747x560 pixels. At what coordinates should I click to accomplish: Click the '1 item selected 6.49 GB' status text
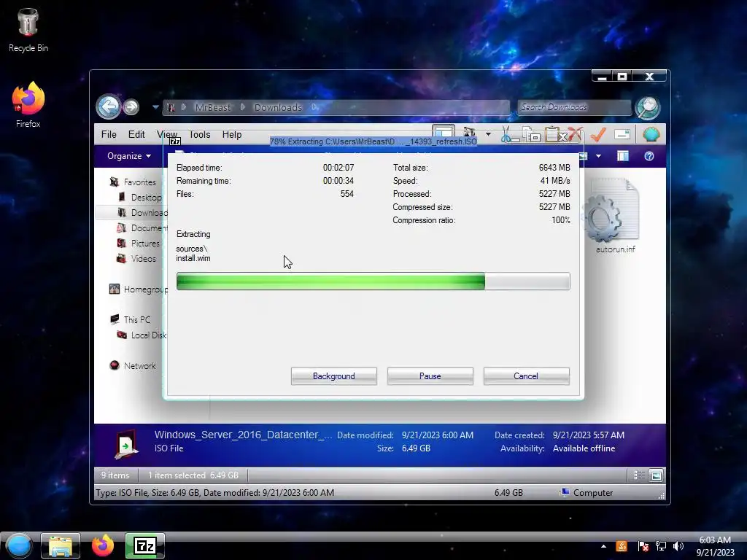click(193, 475)
